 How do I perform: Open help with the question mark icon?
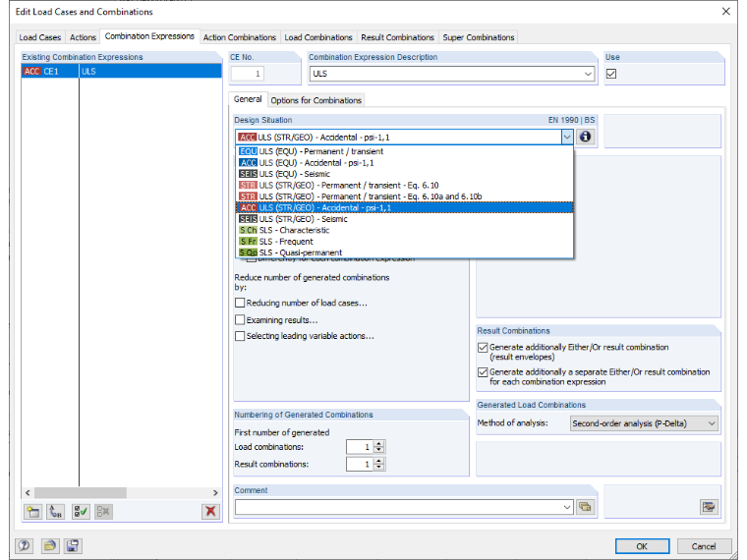coord(25,545)
